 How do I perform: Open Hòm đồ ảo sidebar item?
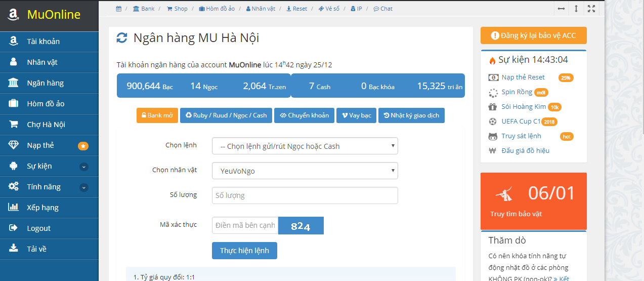click(x=49, y=104)
